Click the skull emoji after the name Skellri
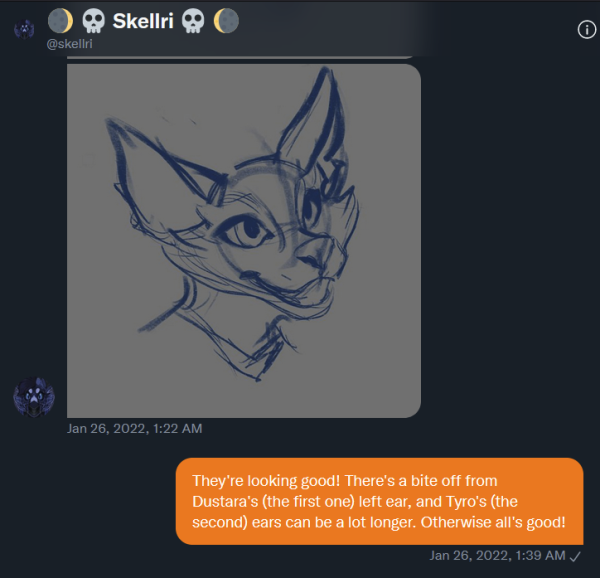 [193, 21]
